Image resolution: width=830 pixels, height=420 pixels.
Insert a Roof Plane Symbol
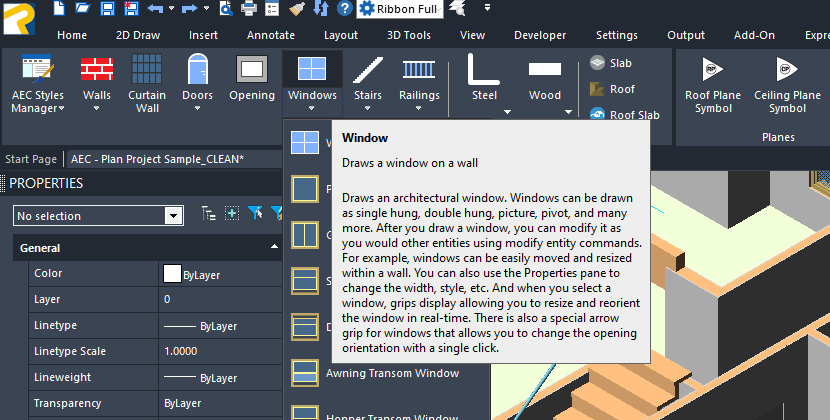pos(712,83)
